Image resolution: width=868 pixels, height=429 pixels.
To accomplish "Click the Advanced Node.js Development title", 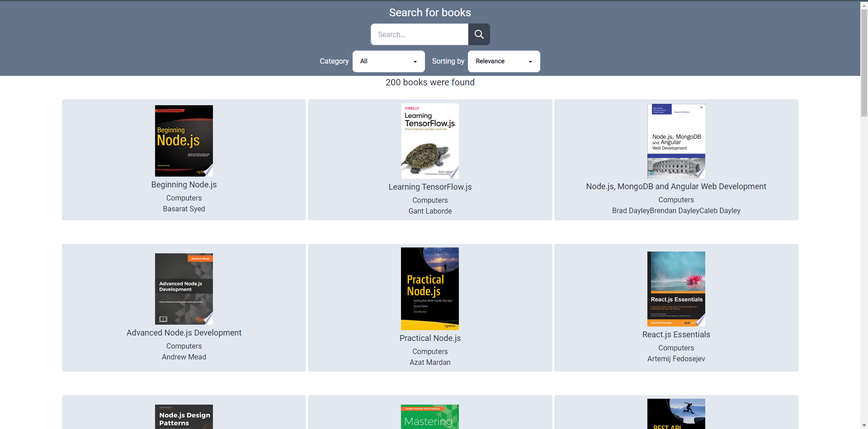I will coord(184,333).
